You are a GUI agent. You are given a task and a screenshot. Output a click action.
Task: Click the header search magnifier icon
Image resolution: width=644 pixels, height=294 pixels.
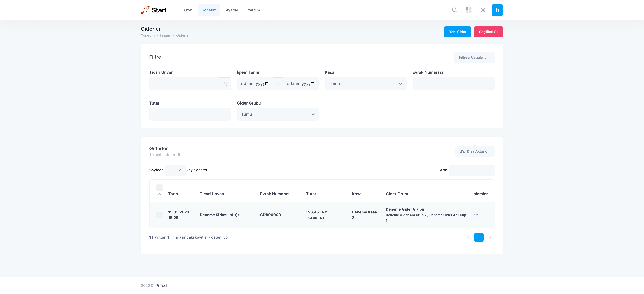point(455,10)
